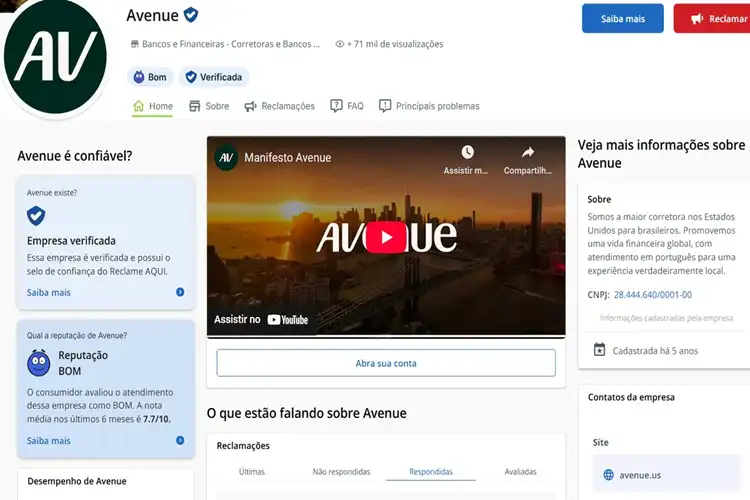
Task: Open the FAQ tab
Action: [x=347, y=106]
